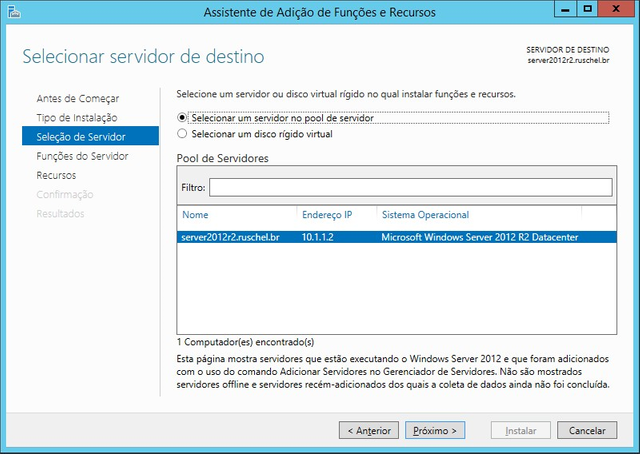This screenshot has height=454, width=640.
Task: Click the Instalar button
Action: 520,430
